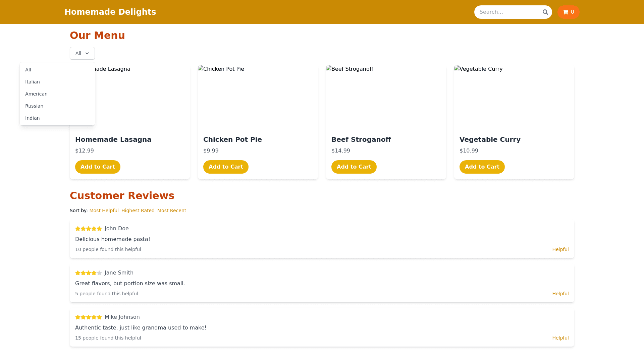Select Italian from category list
The image size is (644, 362).
(x=33, y=82)
